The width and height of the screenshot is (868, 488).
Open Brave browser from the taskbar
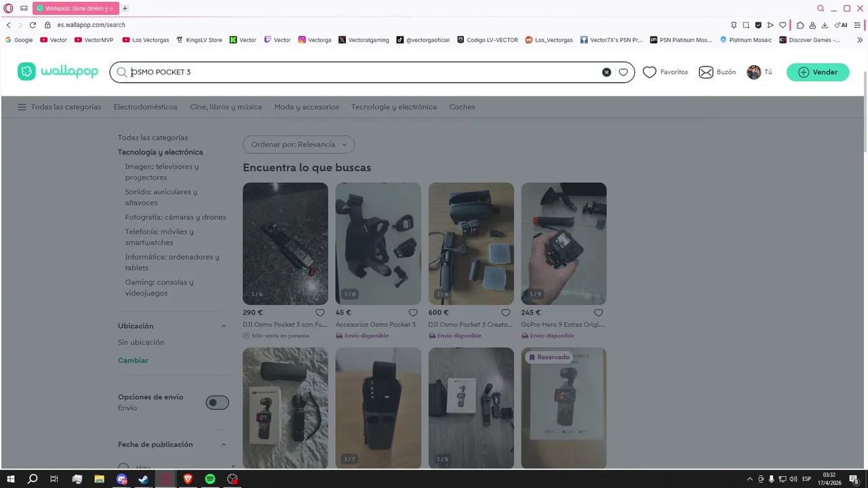pyautogui.click(x=188, y=479)
